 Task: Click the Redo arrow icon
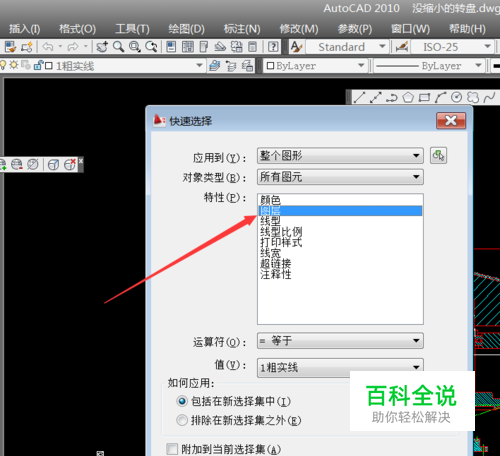coord(73,47)
